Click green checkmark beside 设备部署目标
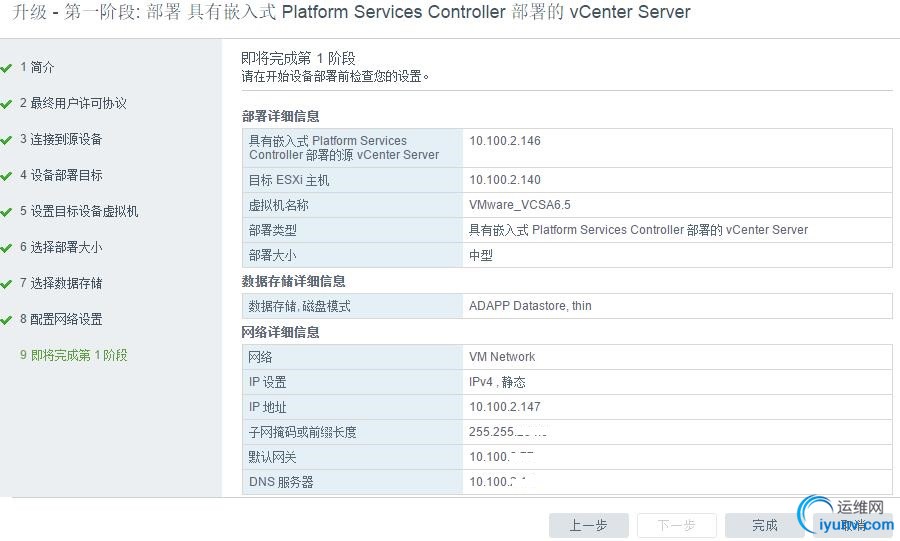 pyautogui.click(x=6, y=176)
